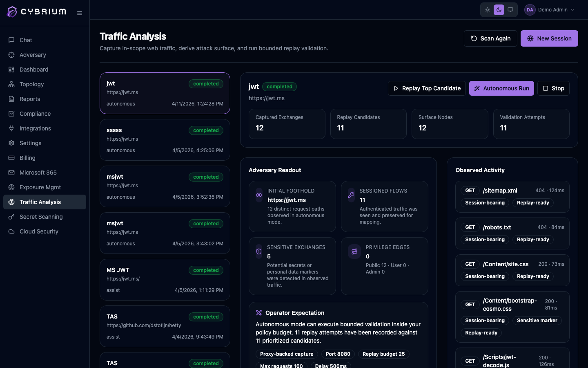Click the Settings gear icon

click(x=11, y=143)
